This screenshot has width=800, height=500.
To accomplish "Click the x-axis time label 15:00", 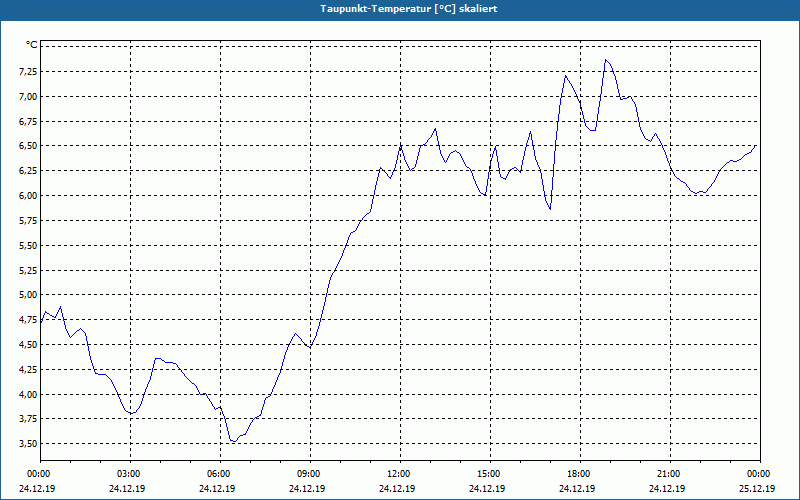I will [490, 474].
